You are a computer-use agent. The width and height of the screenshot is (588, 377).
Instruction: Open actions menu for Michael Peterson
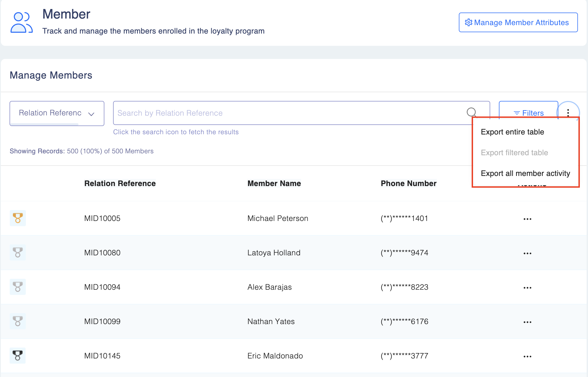[527, 219]
